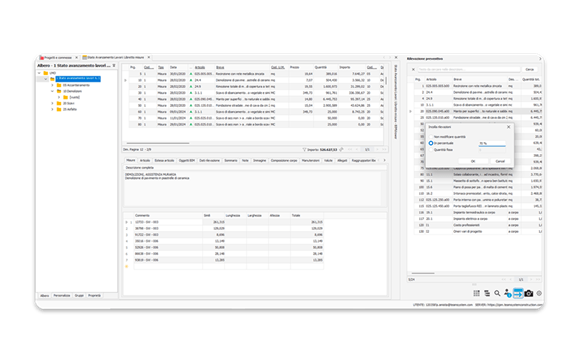Switch to Albero tab at bottom left
Image resolution: width=576 pixels, height=362 pixels.
tap(44, 295)
